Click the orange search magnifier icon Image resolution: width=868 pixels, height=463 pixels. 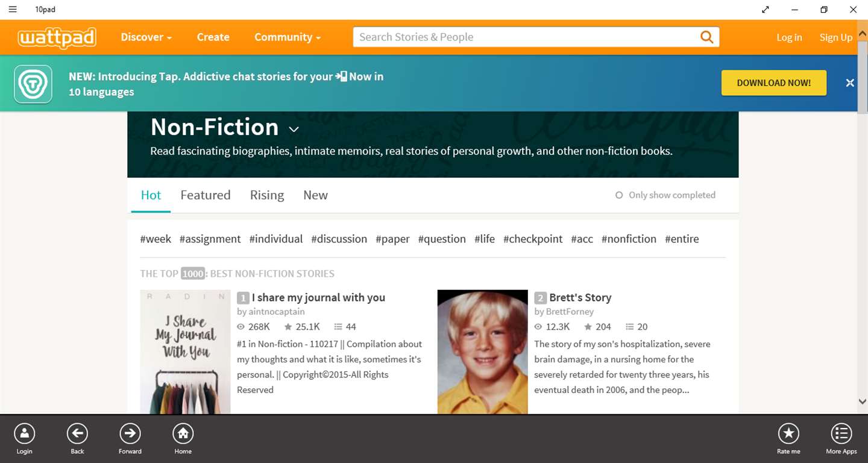tap(706, 37)
